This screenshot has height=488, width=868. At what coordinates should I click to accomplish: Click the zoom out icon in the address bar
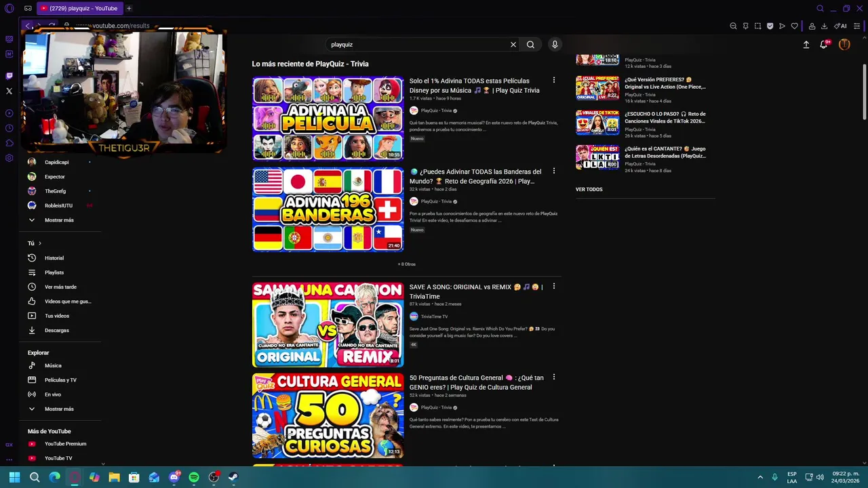point(733,26)
